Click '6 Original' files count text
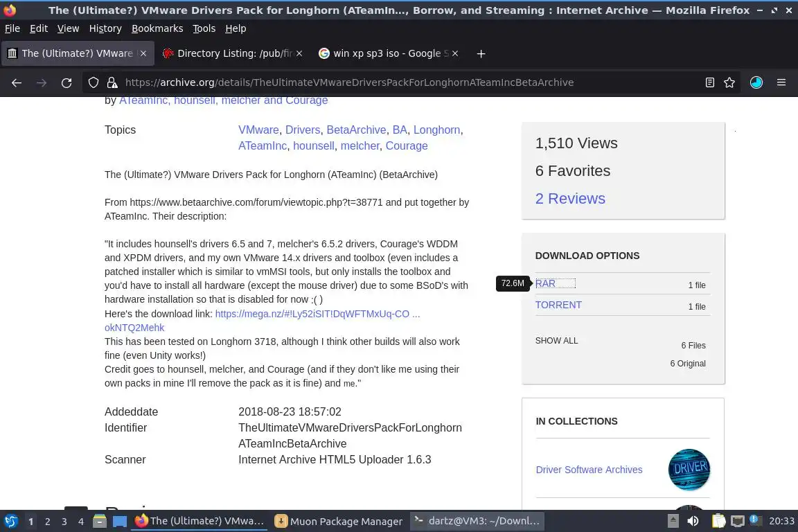The image size is (798, 532). click(x=688, y=364)
